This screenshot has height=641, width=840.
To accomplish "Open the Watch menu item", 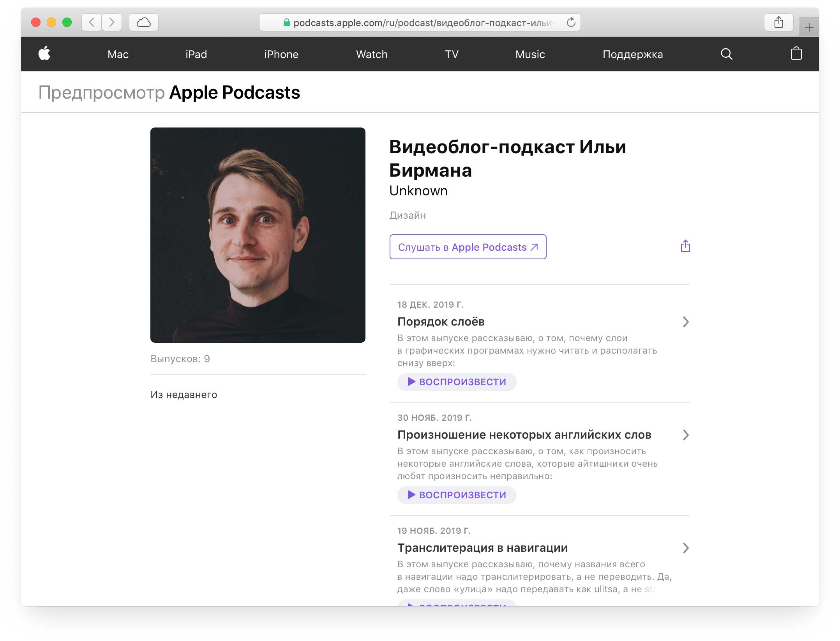I will [x=372, y=54].
